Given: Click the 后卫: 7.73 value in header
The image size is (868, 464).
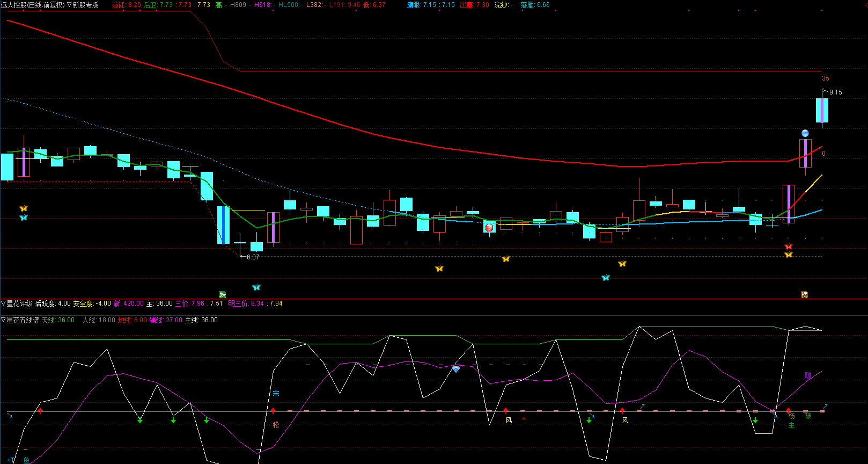Looking at the screenshot, I should coord(158,5).
